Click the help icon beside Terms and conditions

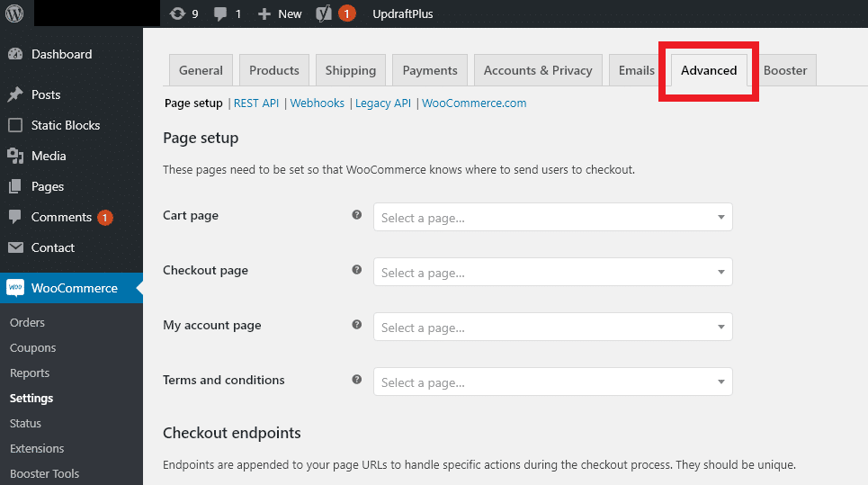pyautogui.click(x=357, y=379)
